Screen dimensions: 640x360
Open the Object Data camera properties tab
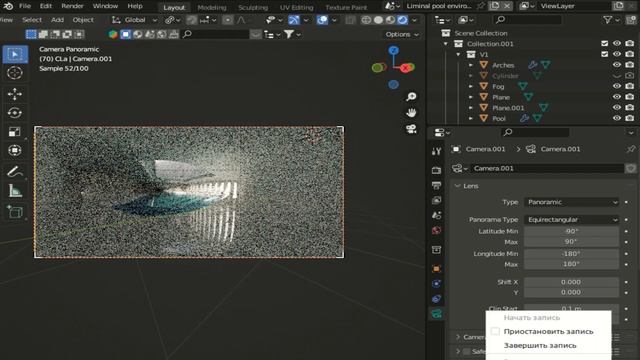pyautogui.click(x=436, y=314)
